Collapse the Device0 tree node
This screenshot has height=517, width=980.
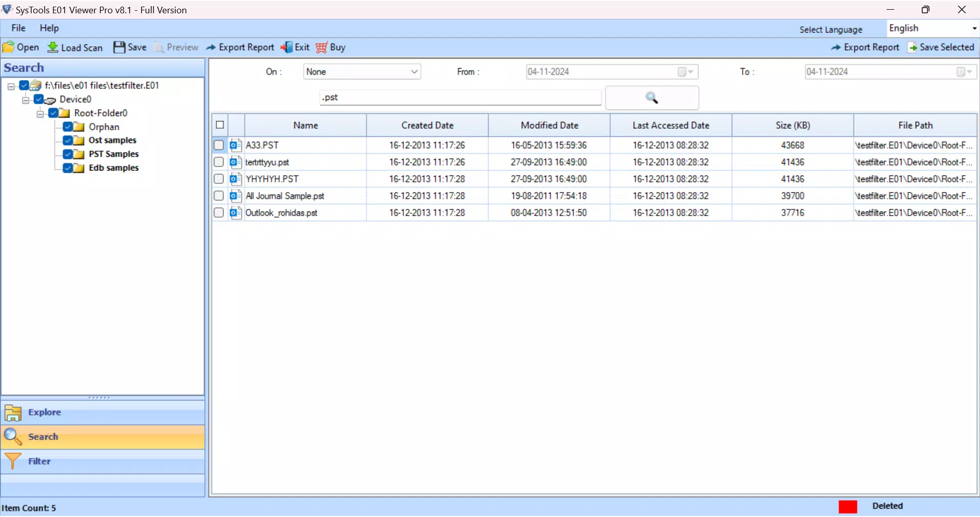25,100
